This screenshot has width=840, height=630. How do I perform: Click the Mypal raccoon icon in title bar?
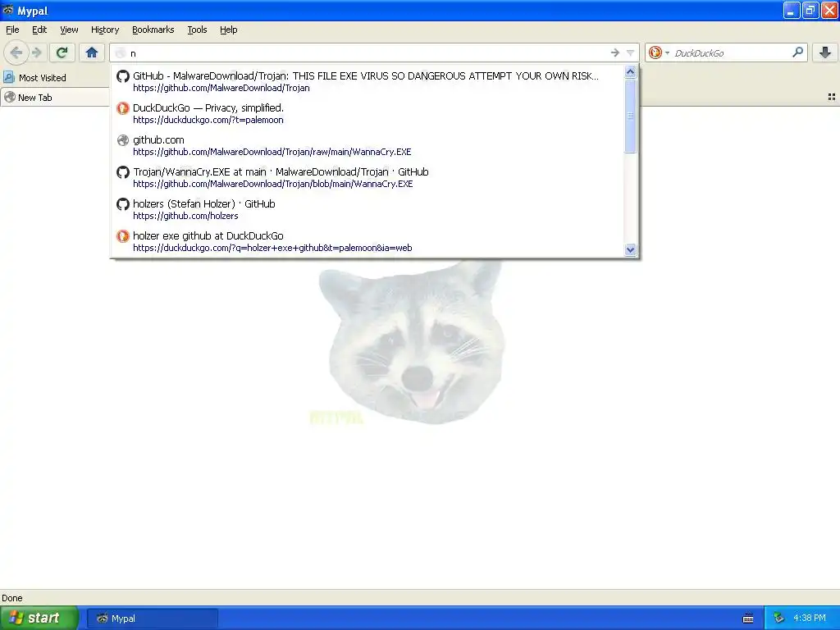pos(8,10)
